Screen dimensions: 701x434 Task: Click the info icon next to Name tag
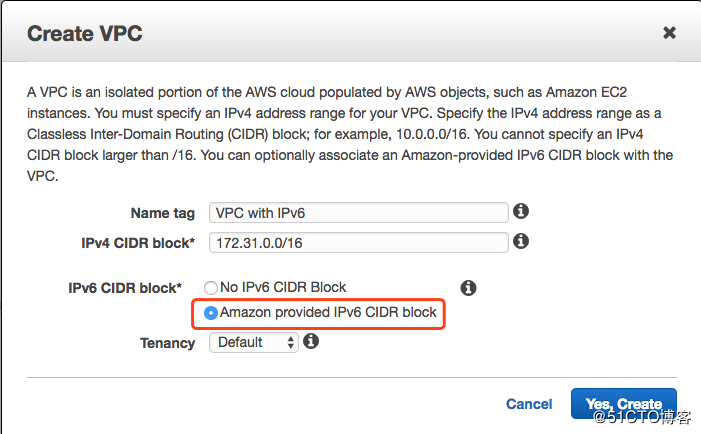(520, 212)
